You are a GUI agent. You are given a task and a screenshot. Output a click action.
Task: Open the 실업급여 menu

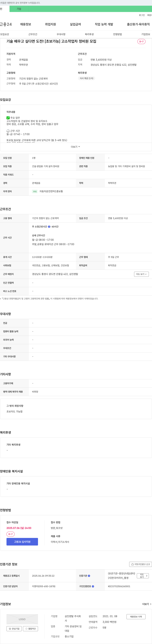pos(75,24)
